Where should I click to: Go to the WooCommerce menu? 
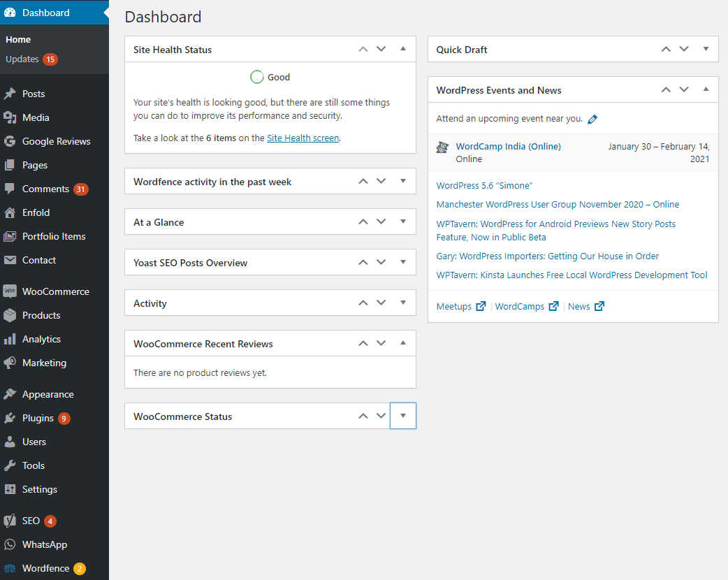tap(54, 291)
